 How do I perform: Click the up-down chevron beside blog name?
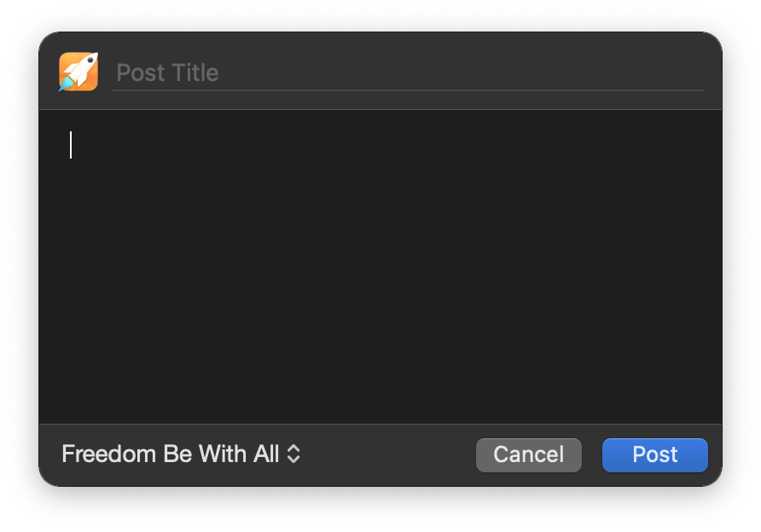point(293,454)
